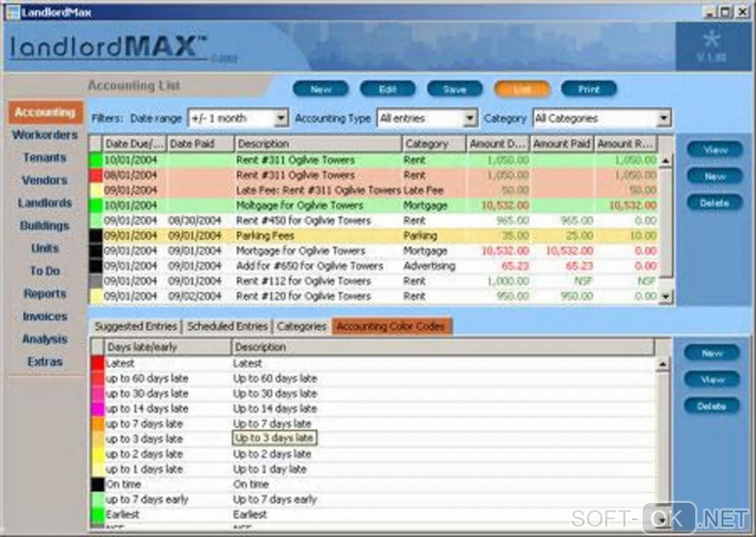Click New button beside accounting list
Viewport: 756px width, 537px height.
point(715,176)
